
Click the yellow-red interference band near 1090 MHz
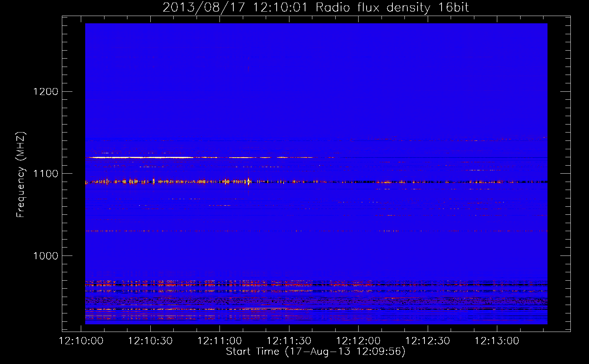tap(316, 181)
